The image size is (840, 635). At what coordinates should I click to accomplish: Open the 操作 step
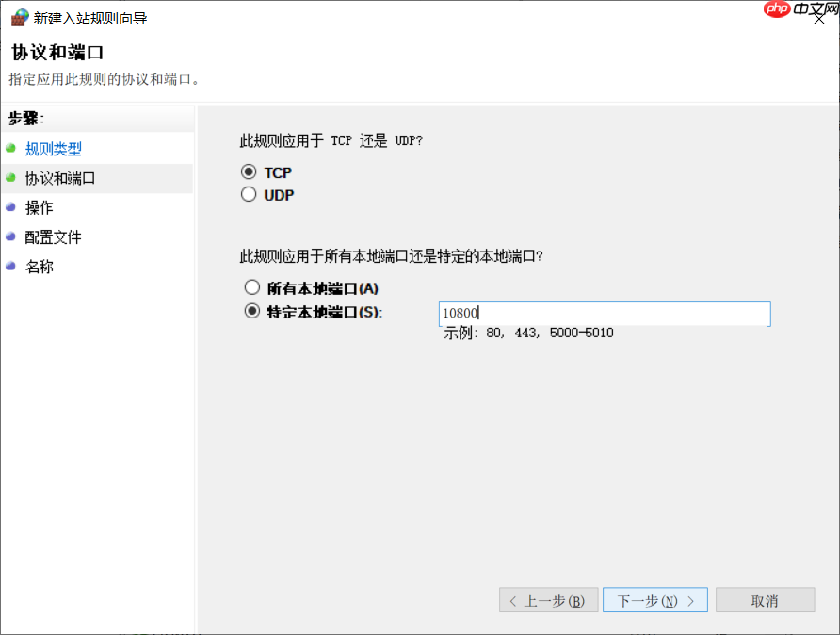pyautogui.click(x=38, y=207)
